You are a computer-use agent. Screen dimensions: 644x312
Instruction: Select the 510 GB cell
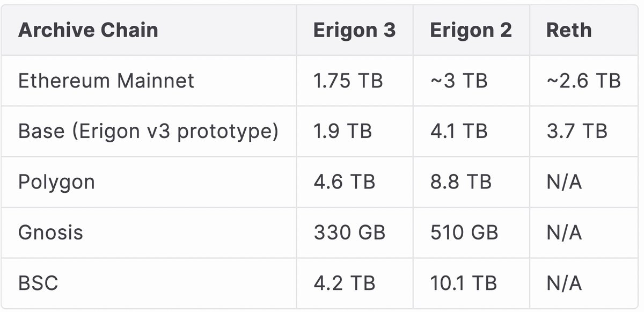click(464, 233)
